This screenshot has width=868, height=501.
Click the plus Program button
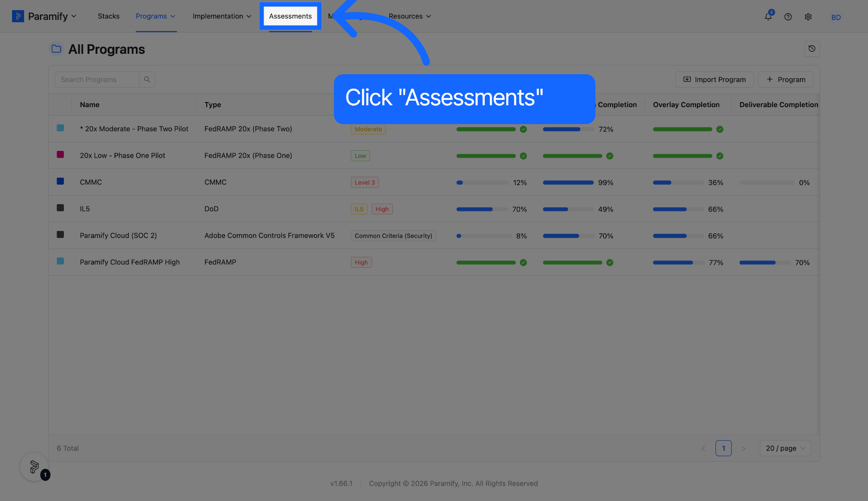coord(786,80)
